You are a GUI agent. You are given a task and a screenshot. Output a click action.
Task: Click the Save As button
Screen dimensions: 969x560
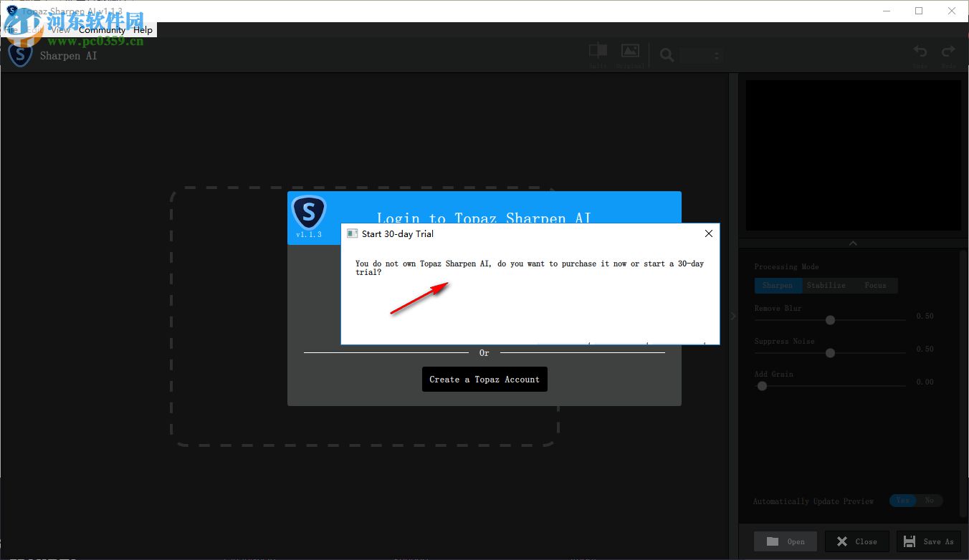pyautogui.click(x=929, y=541)
